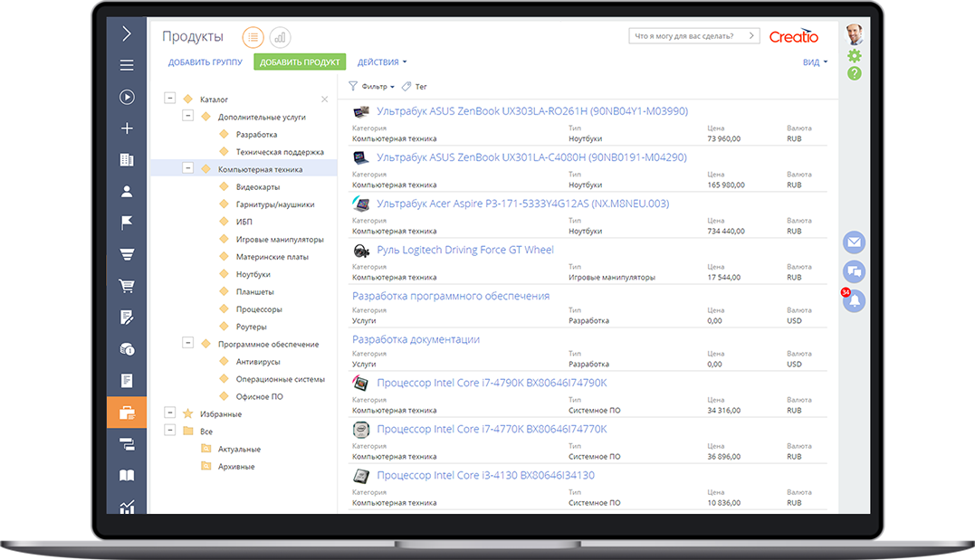Select Антивирусы tree folder
The width and height of the screenshot is (975, 560).
pos(258,362)
